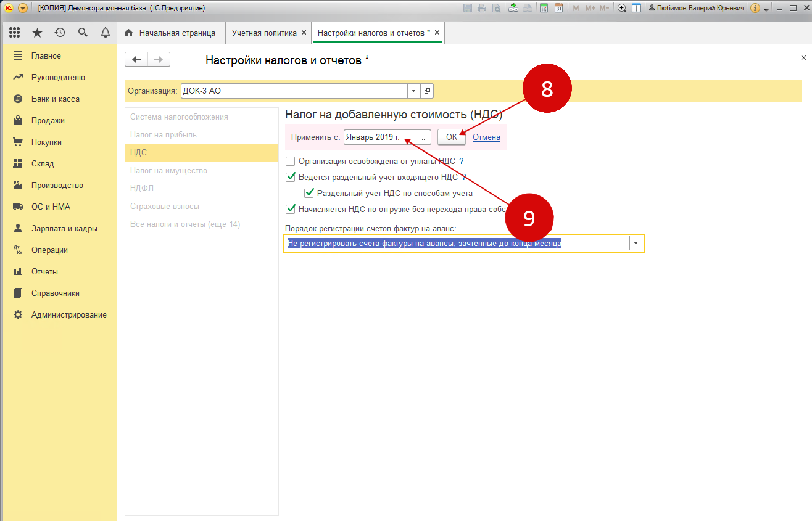Open the 1C main menu dropdown icon

(23, 8)
